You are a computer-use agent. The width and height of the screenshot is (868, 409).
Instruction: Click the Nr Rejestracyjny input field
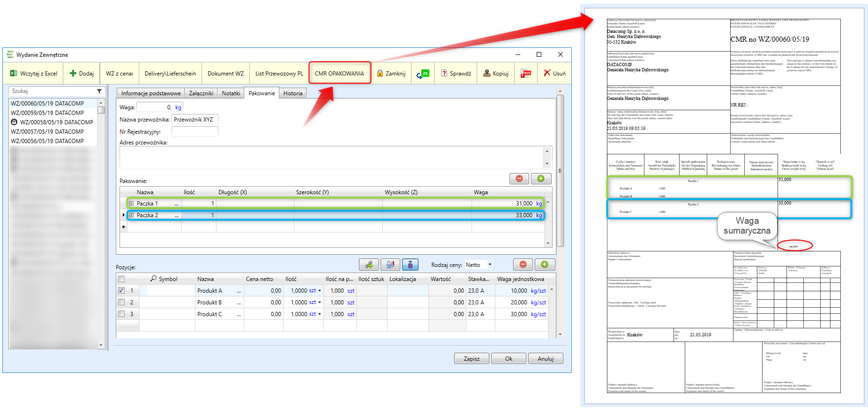[195, 132]
